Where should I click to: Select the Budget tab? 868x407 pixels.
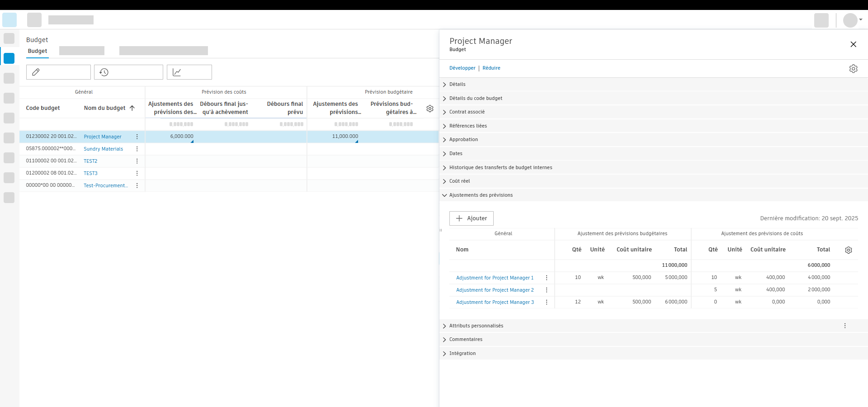(x=38, y=51)
